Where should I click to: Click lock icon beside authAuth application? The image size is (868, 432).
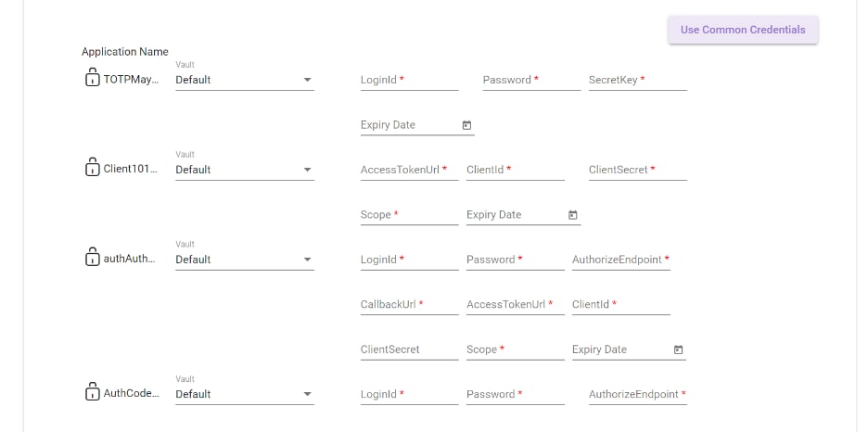tap(92, 259)
